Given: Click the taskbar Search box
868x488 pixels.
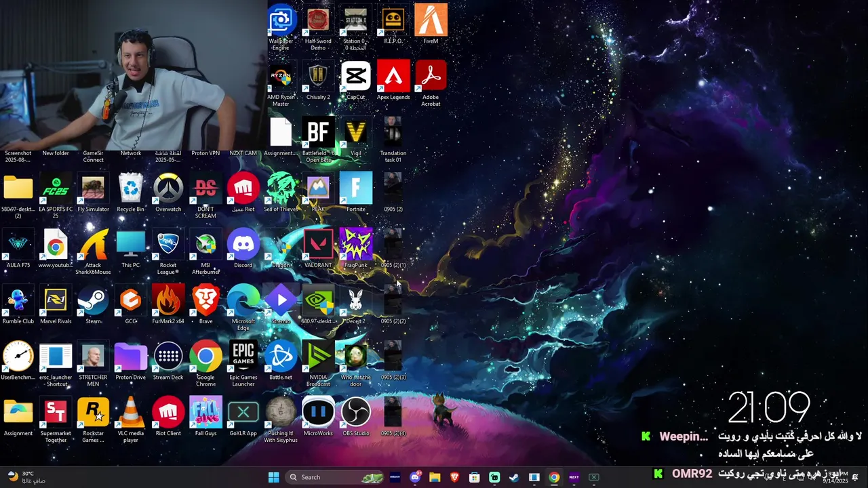Looking at the screenshot, I should tap(335, 477).
